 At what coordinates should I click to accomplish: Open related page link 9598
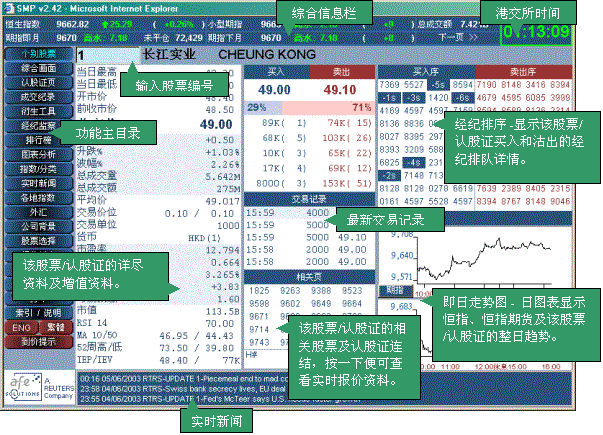point(259,304)
